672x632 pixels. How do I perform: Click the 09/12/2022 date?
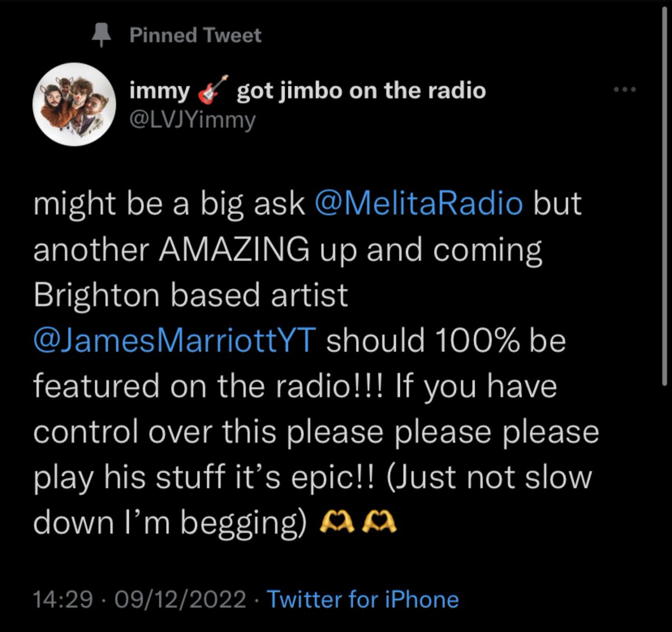pos(180,599)
